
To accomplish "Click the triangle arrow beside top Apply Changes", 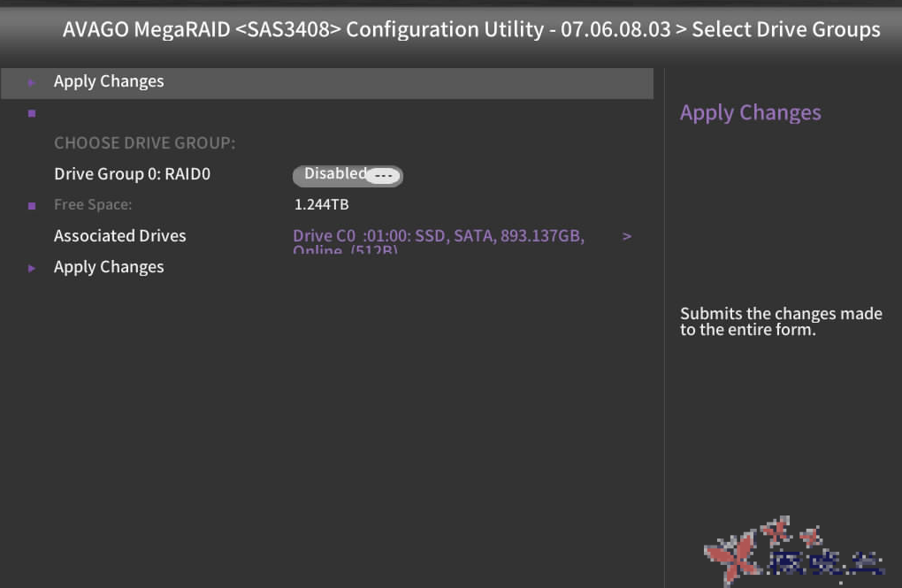I will [32, 83].
